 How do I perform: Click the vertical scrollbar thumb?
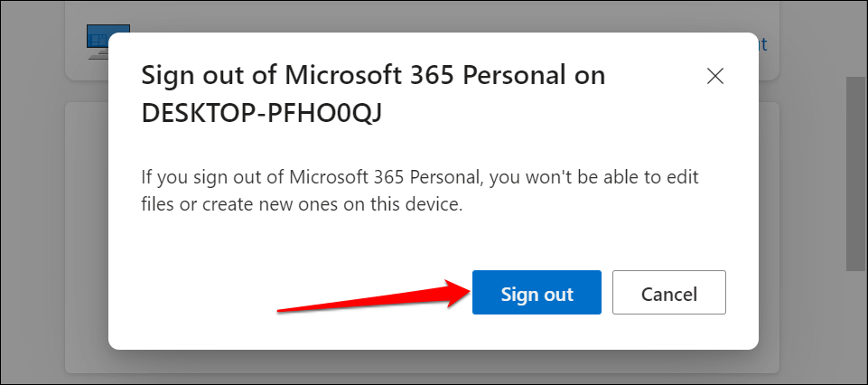[x=854, y=172]
